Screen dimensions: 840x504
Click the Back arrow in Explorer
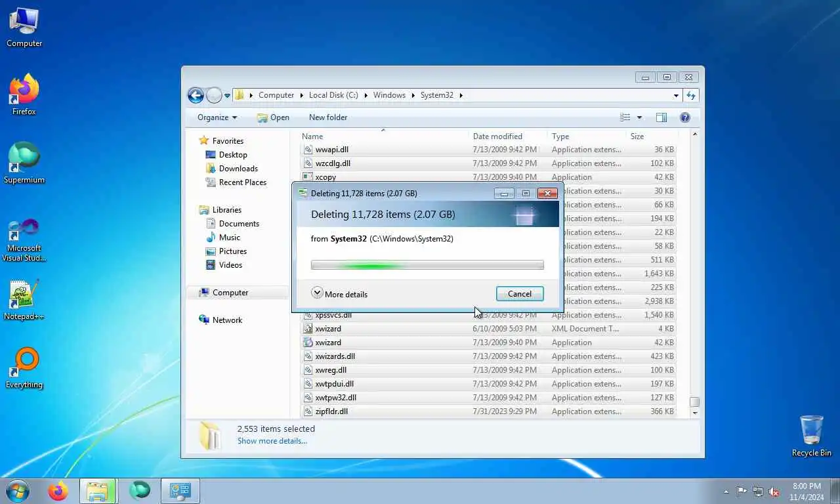[196, 95]
